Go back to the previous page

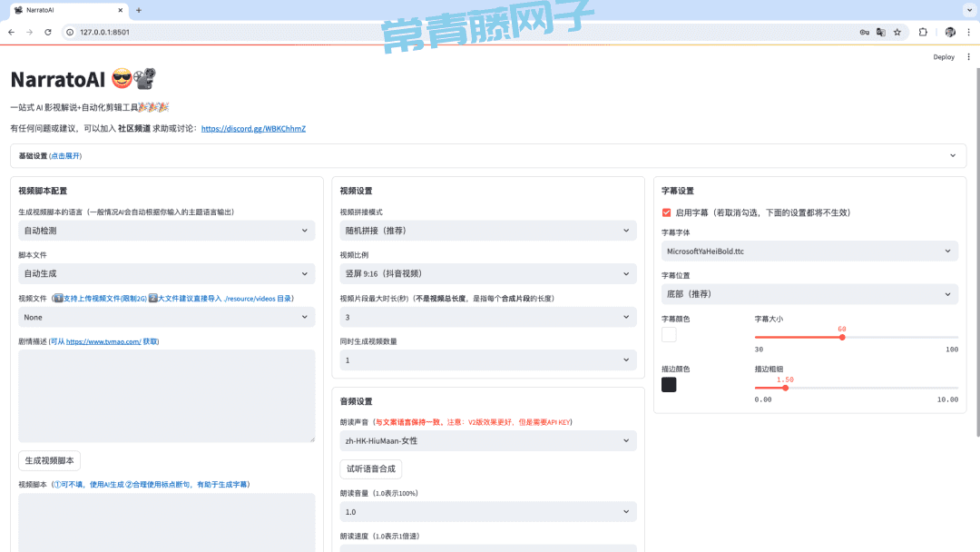(x=11, y=32)
